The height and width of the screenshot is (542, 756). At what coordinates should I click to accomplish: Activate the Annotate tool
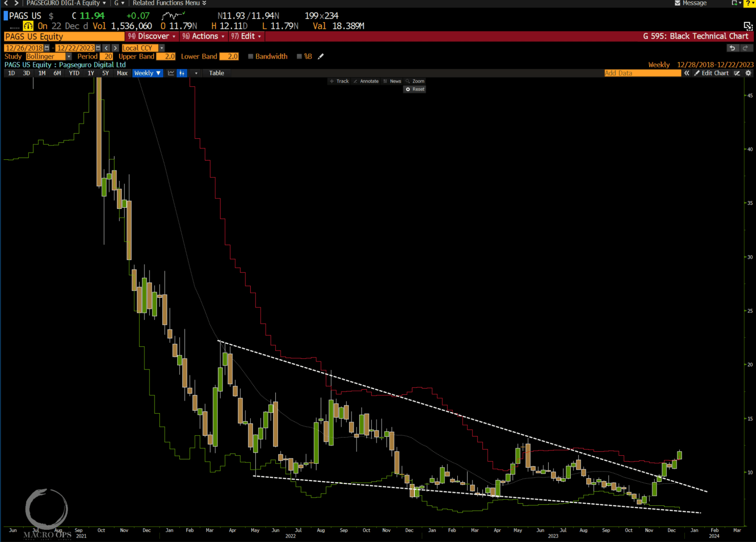366,81
